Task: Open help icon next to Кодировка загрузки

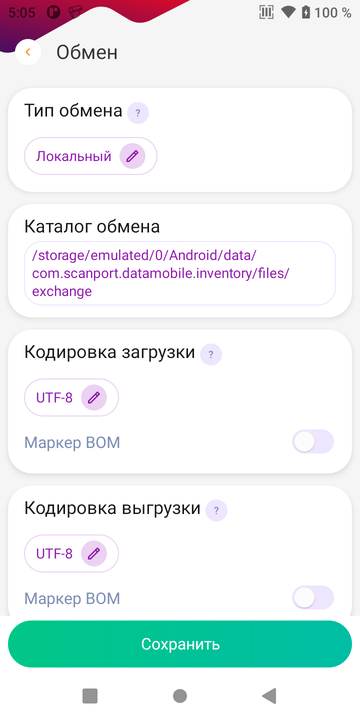Action: [x=211, y=354]
